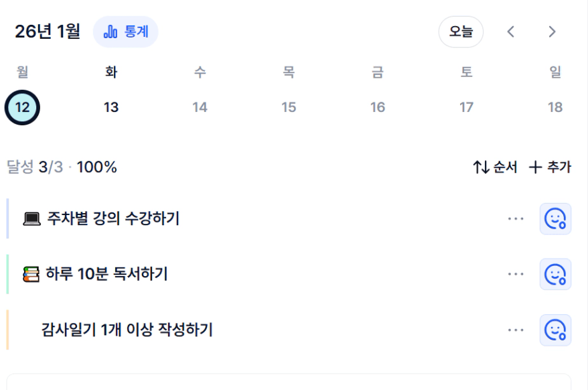The height and width of the screenshot is (390, 588).
Task: Select Tuesday the 13th
Action: [x=111, y=107]
